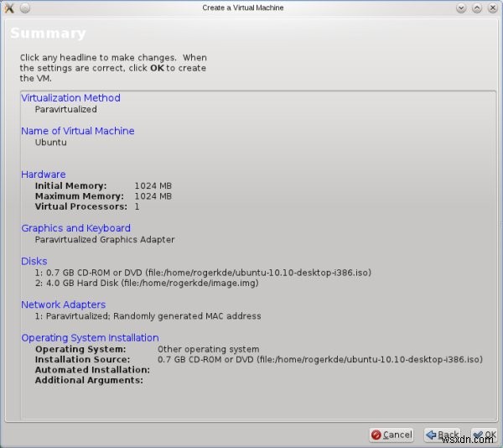Close the Create a Virtual Machine window

[x=493, y=8]
